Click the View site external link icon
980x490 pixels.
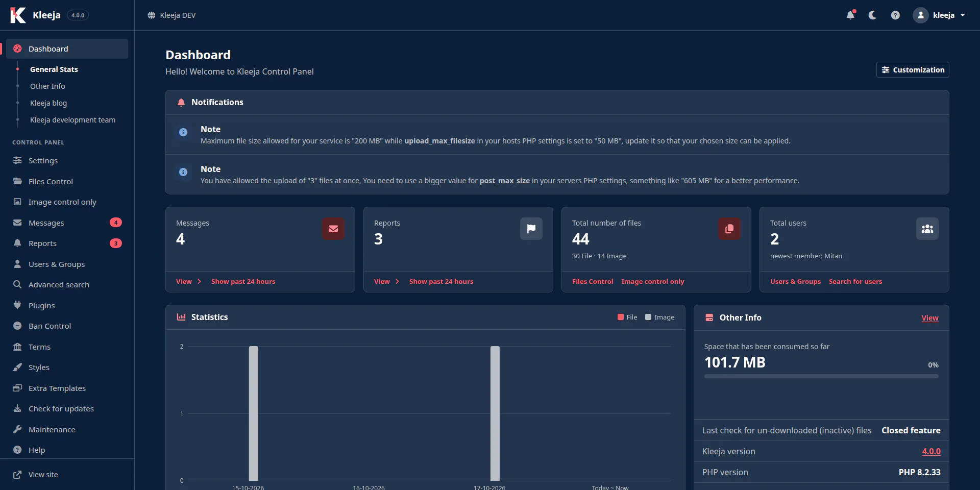point(17,475)
